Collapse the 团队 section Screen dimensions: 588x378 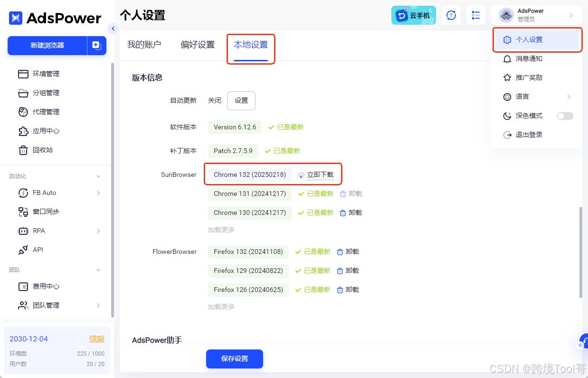point(98,270)
